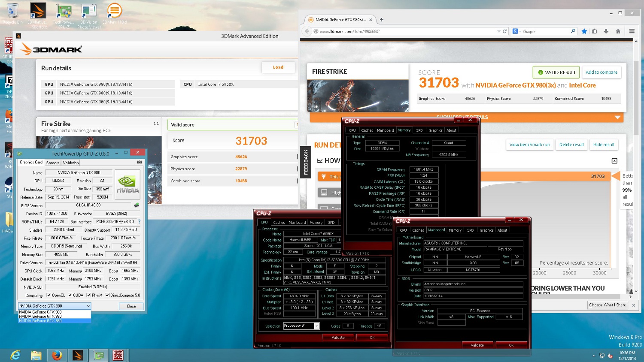Open the 3DMark 11 desktop icon
The height and width of the screenshot is (362, 644).
pos(114,13)
